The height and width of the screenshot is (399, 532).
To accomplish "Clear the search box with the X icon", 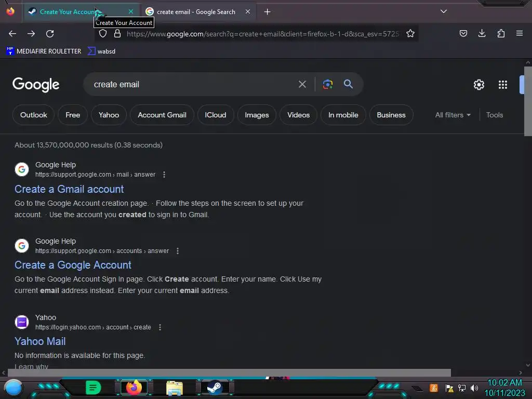I will tap(302, 84).
